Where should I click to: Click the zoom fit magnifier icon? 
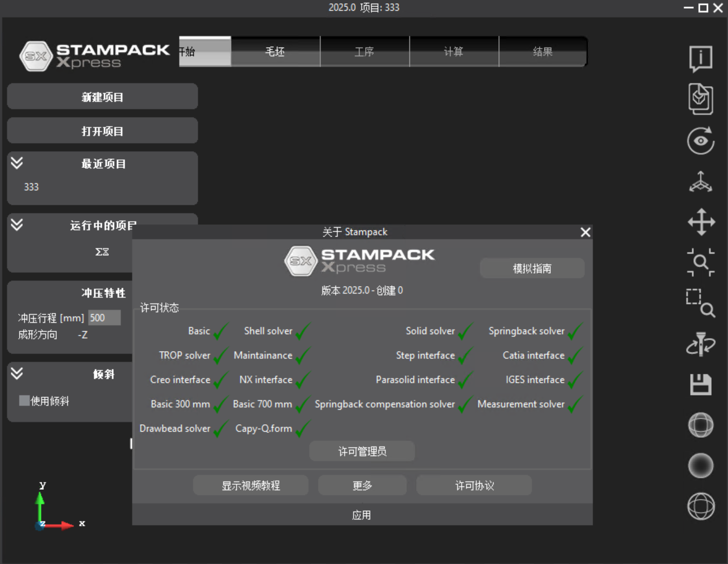701,263
